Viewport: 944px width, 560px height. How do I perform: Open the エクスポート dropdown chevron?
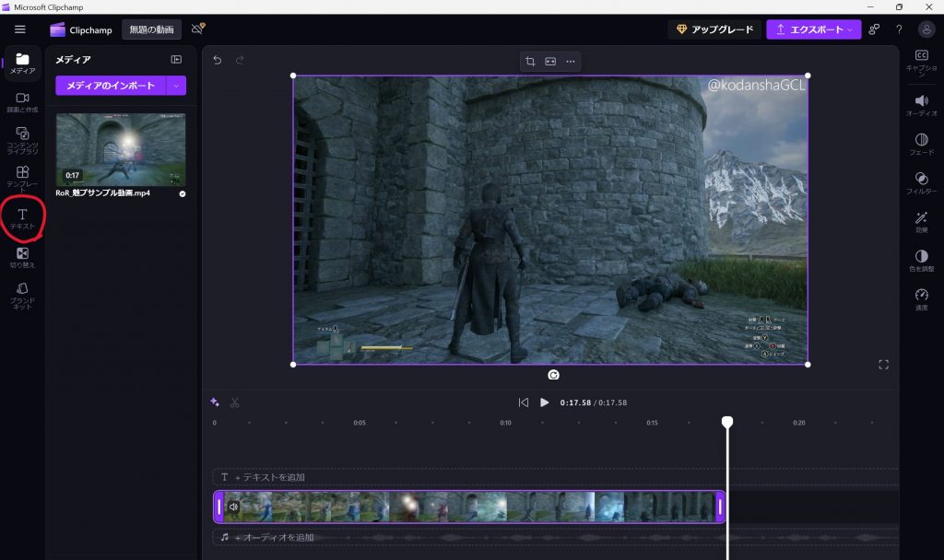click(x=850, y=29)
